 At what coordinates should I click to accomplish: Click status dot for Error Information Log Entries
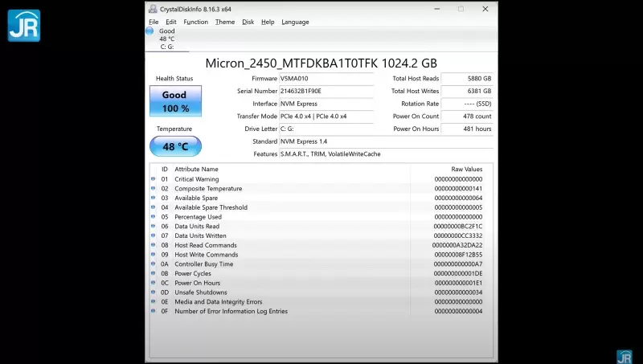pyautogui.click(x=154, y=311)
